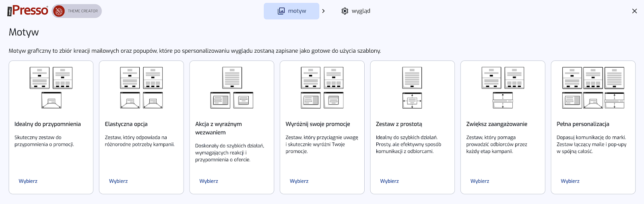
Task: Click the iPresso logo
Action: (x=28, y=11)
